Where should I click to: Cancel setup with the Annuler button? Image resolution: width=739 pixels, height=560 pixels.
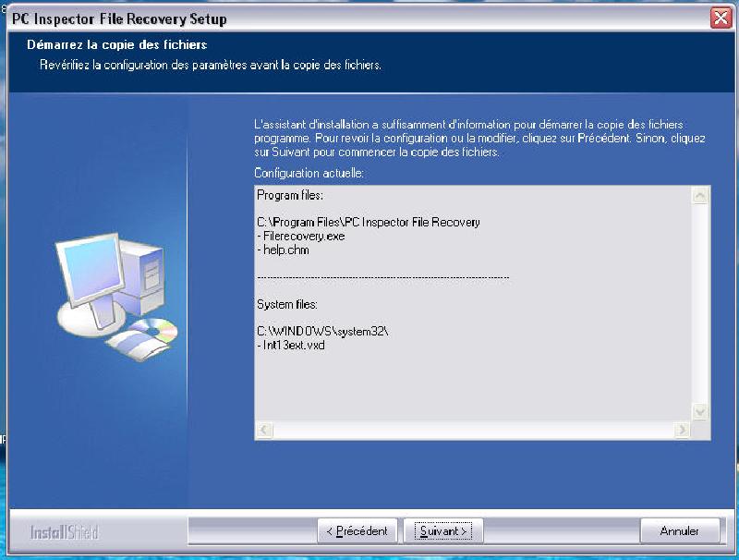(680, 531)
